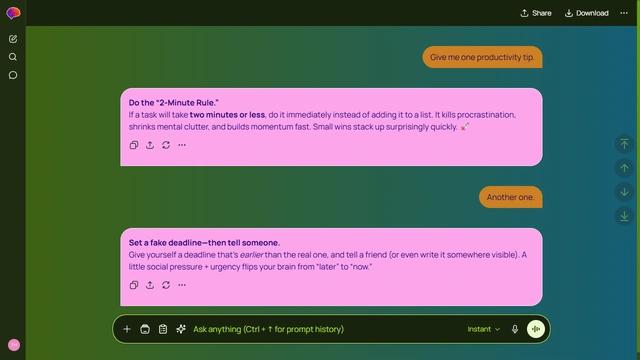Click the 'Do the "2-Minute Rule."' heading
The height and width of the screenshot is (360, 640).
(x=173, y=102)
